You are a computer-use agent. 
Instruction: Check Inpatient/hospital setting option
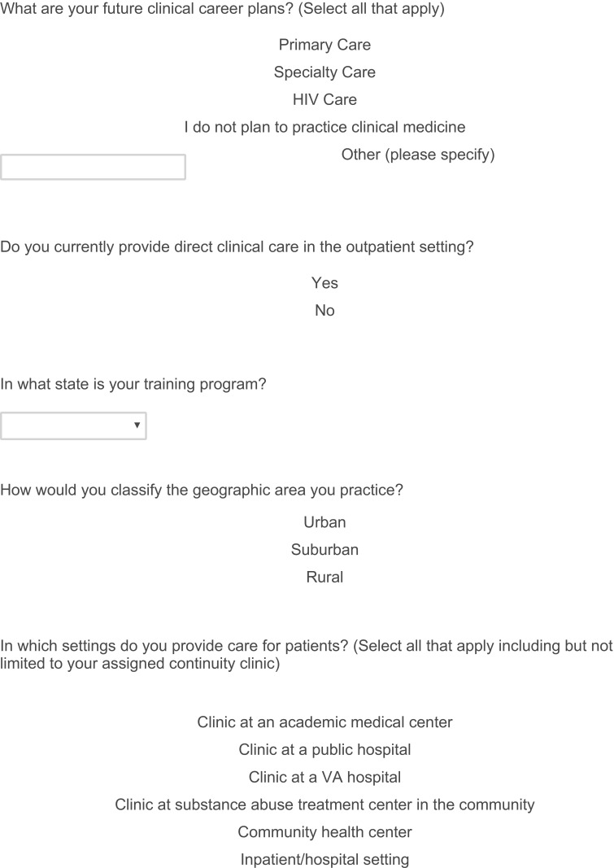[x=324, y=860]
